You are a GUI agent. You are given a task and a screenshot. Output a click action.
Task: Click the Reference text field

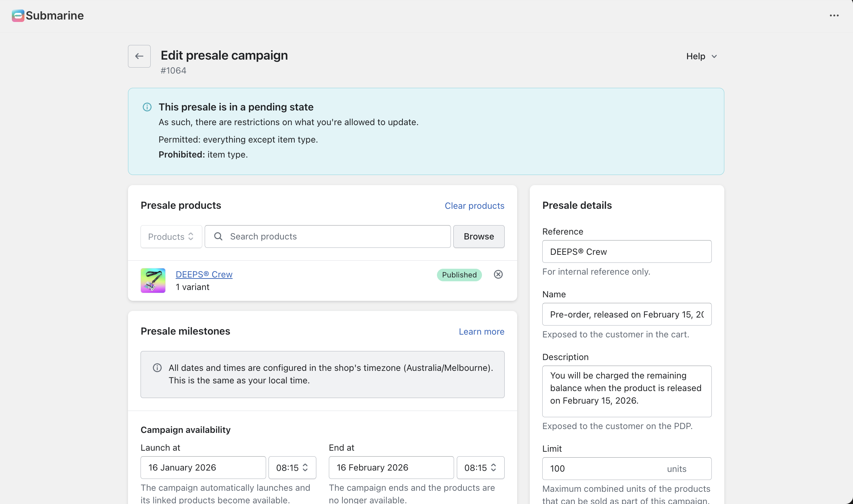[626, 252]
